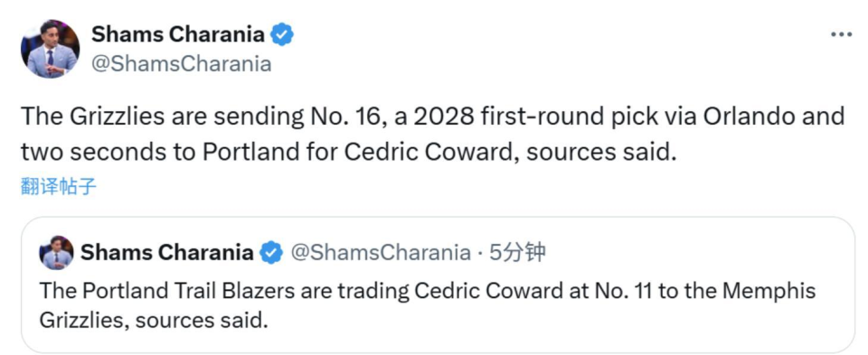Click the 翻译帖子 translate post link
The image size is (868, 355).
coord(59,187)
